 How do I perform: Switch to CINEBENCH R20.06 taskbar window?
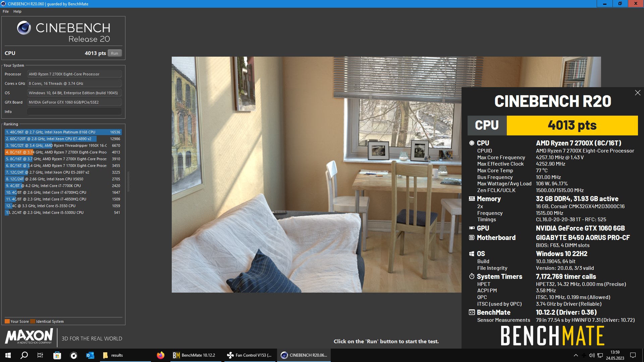(304, 355)
